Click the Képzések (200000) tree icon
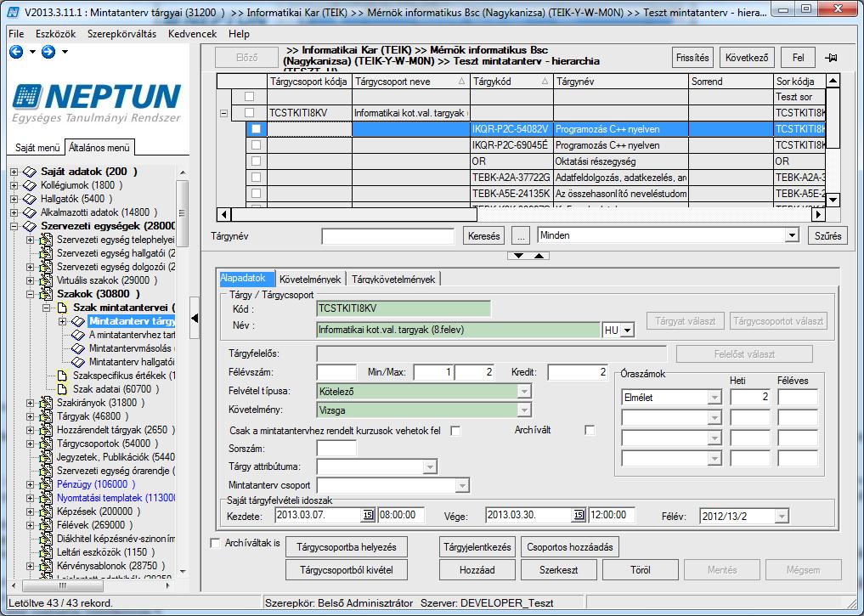 coord(46,511)
